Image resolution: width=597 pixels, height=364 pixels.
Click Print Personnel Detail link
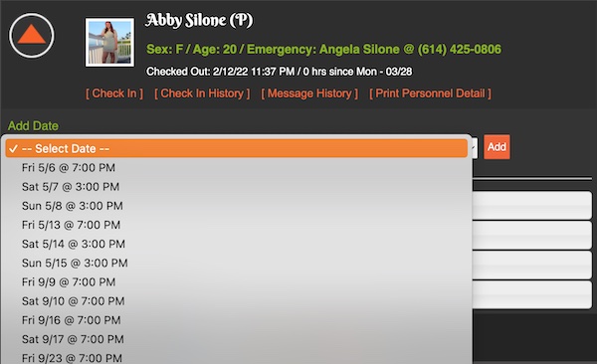pos(430,93)
